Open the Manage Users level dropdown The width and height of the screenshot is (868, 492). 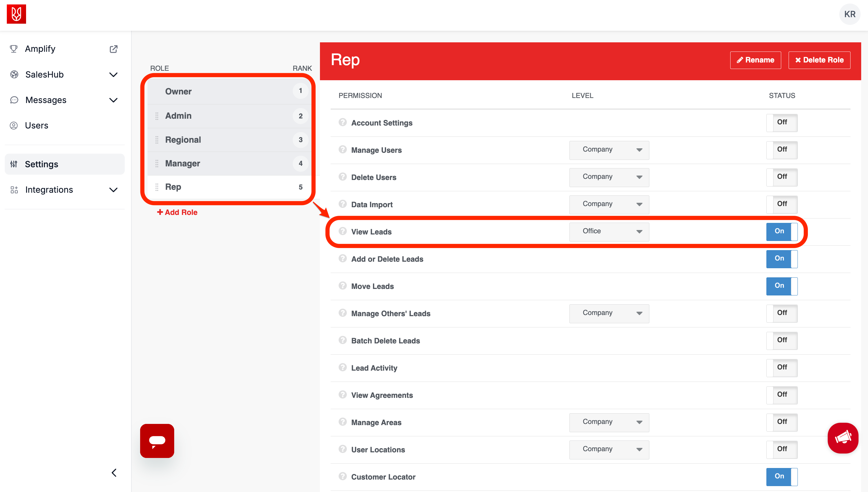click(x=609, y=150)
